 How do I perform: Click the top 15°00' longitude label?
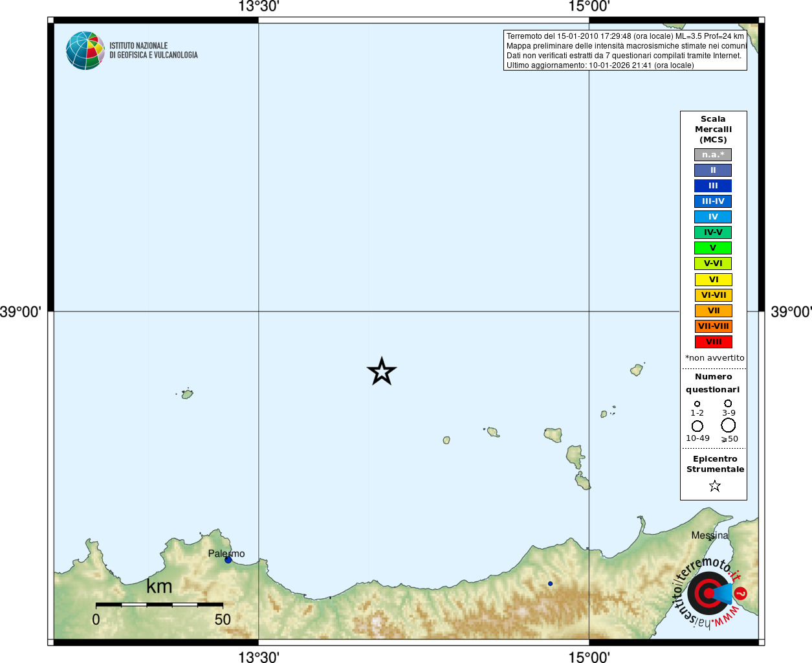pyautogui.click(x=589, y=6)
